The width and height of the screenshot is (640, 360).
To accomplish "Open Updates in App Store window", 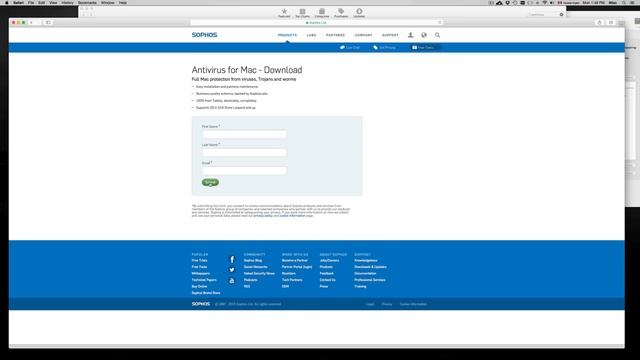I will tap(359, 13).
